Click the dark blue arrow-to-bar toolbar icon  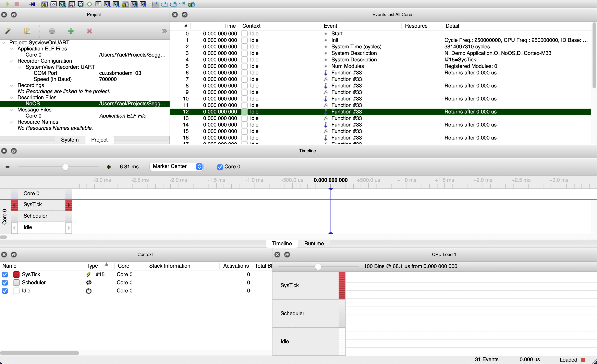[x=32, y=4]
